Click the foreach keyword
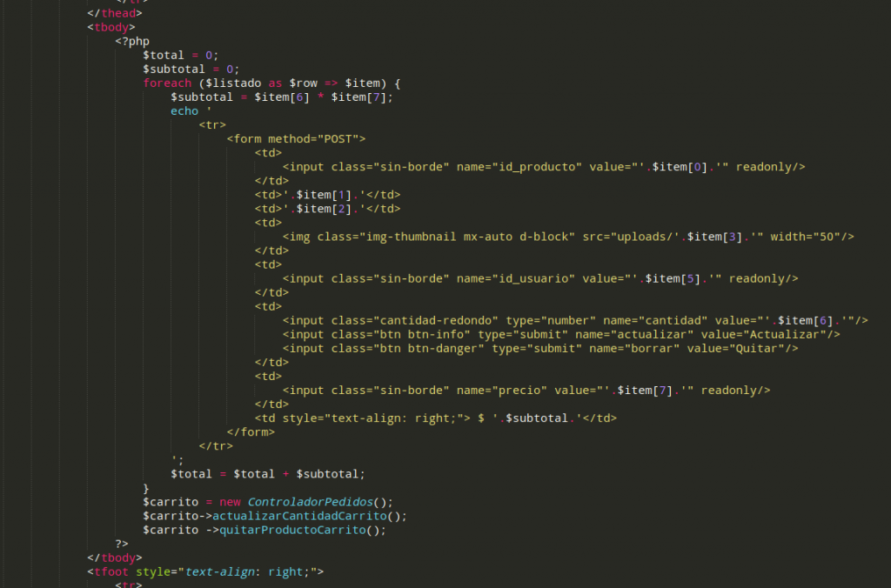The image size is (891, 588). click(167, 83)
